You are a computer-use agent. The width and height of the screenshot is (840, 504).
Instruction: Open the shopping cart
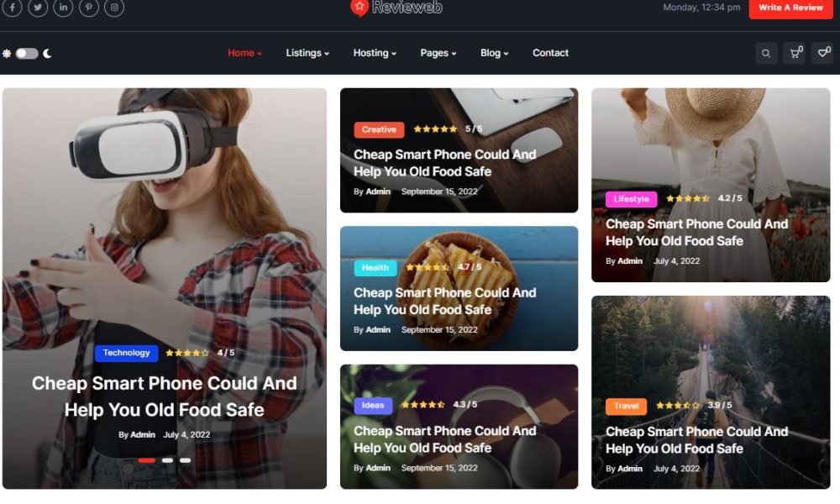(x=795, y=53)
